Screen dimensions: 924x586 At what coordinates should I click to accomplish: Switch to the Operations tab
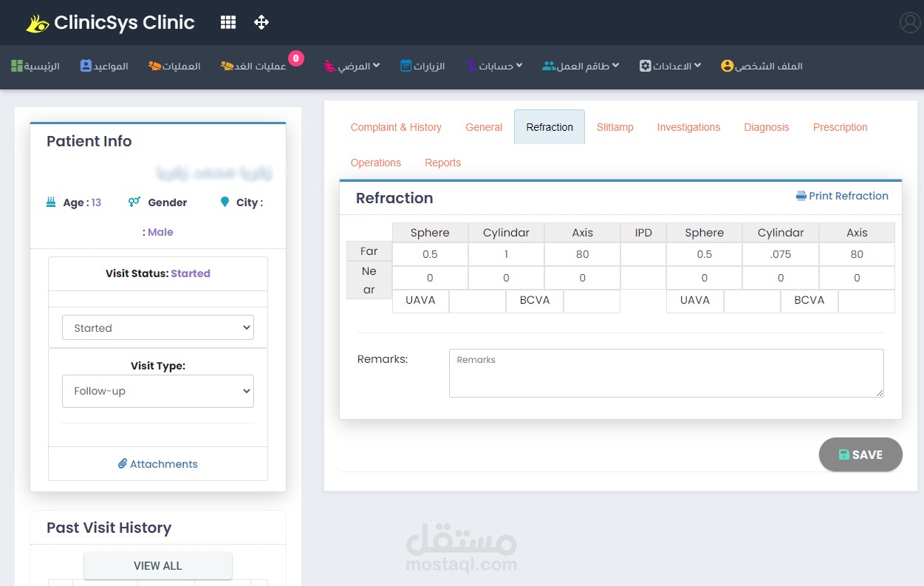pos(376,163)
